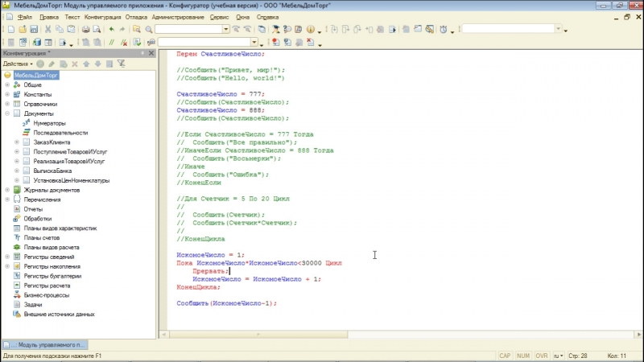Click the Print preview icon
Screen dimensions: 644x362
[x=97, y=29]
